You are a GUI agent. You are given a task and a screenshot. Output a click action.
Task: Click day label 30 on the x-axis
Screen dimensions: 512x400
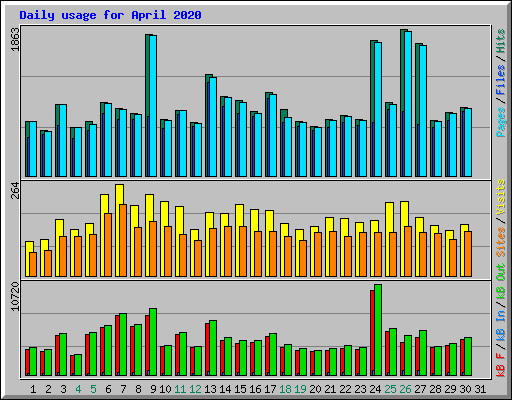[465, 389]
